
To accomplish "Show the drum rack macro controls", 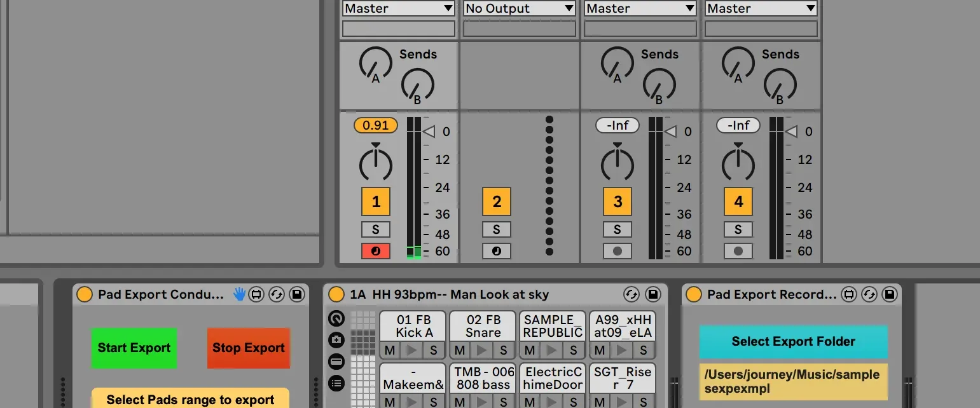I will 336,318.
